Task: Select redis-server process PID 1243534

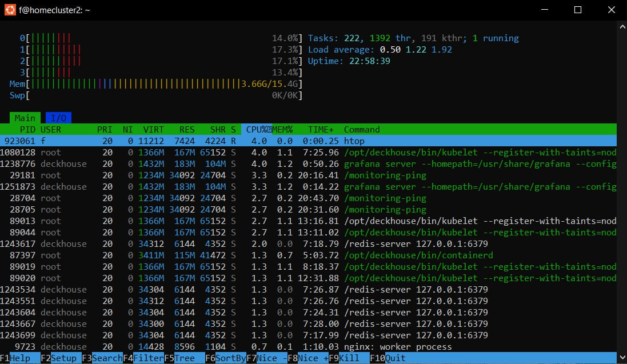Action: coord(308,290)
